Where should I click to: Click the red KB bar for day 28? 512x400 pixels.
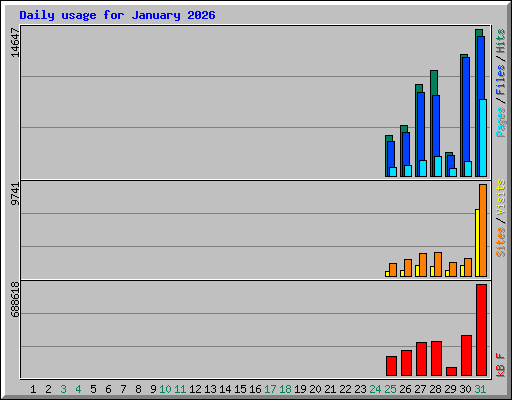[x=436, y=359]
